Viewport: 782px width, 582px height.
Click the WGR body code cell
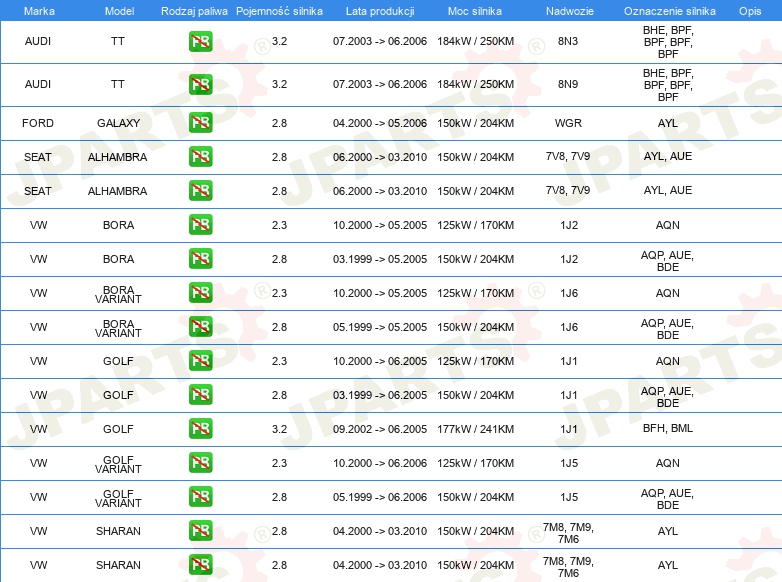tap(568, 123)
